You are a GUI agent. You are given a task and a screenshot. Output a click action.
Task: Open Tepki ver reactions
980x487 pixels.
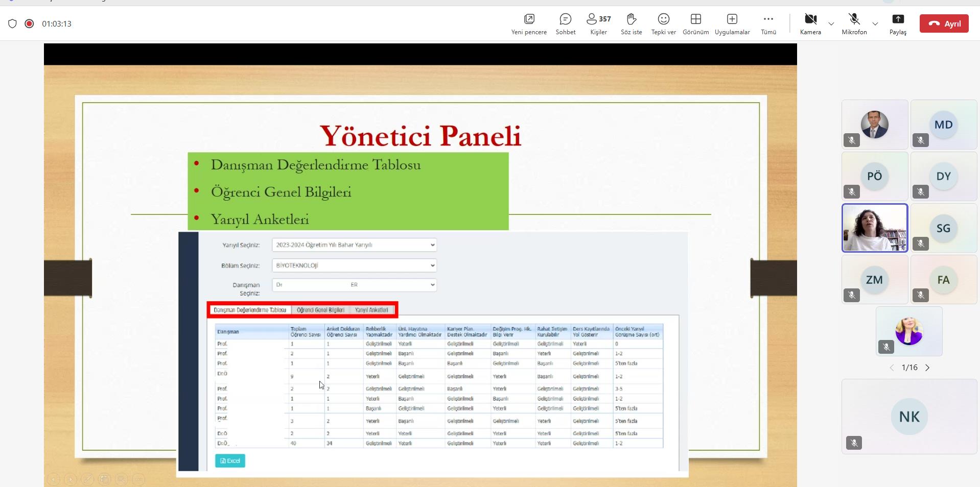[663, 23]
